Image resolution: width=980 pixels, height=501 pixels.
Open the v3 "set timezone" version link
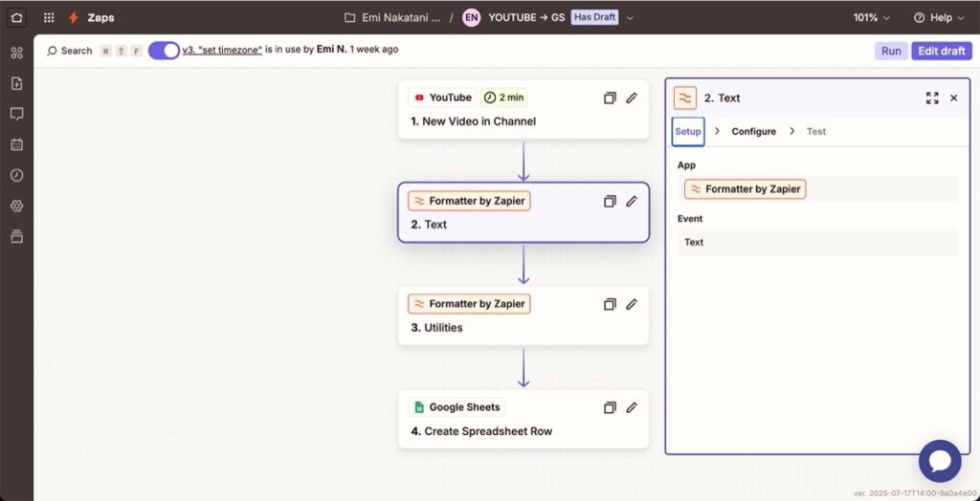[x=222, y=50]
